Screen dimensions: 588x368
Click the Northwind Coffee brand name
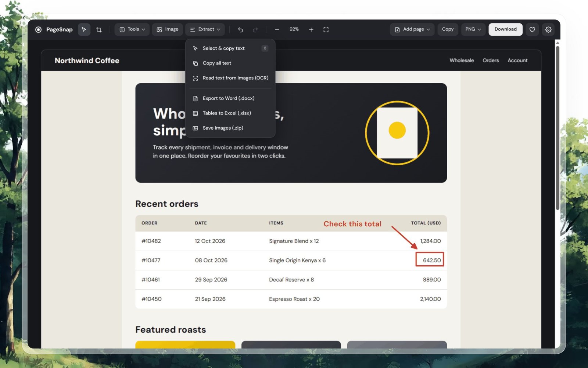87,61
